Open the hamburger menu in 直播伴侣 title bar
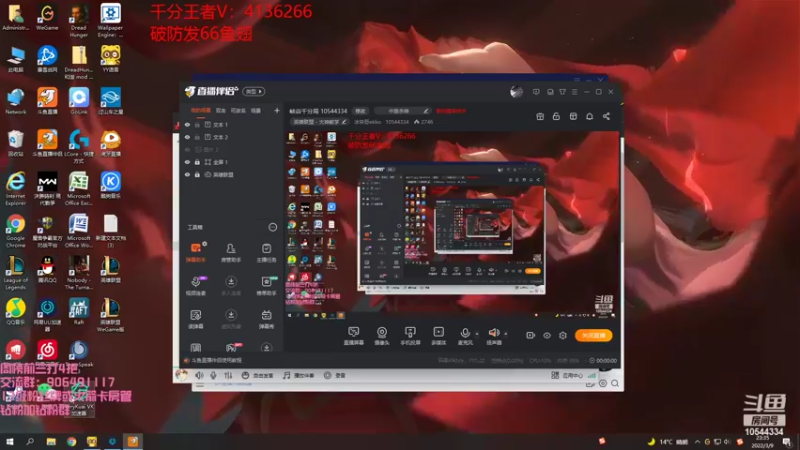 574,92
